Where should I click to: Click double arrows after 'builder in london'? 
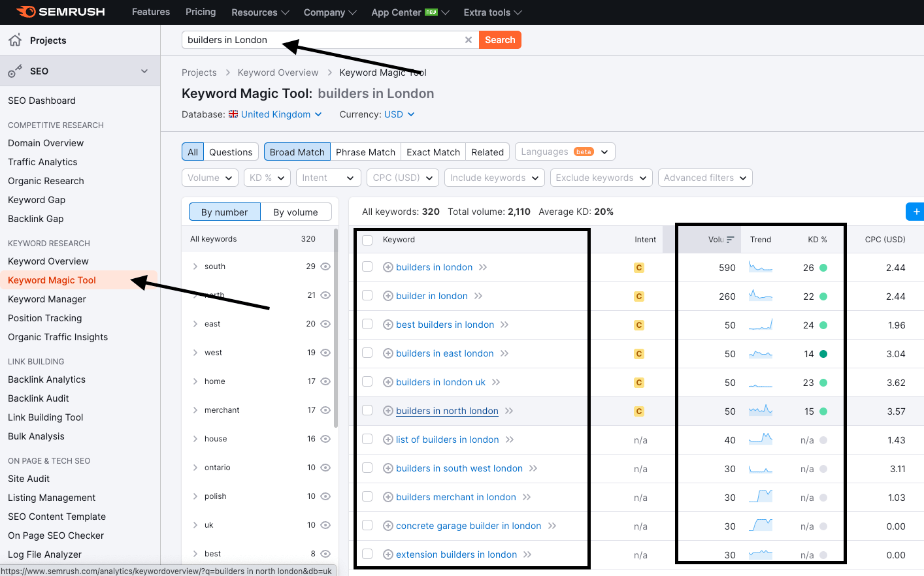[x=478, y=296]
